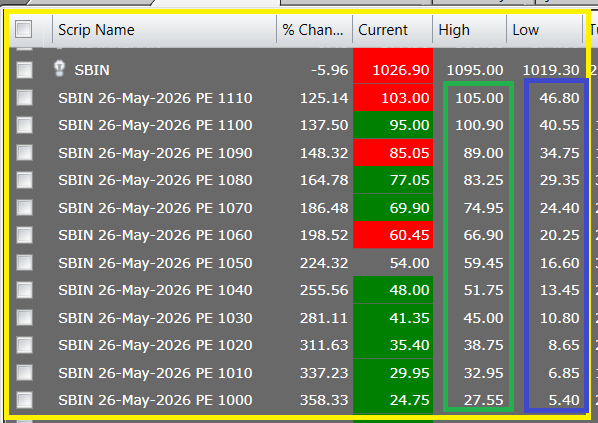Image resolution: width=598 pixels, height=423 pixels.
Task: Select scrip SBIN 26-May-2026 PE 1070
Action: [155, 208]
